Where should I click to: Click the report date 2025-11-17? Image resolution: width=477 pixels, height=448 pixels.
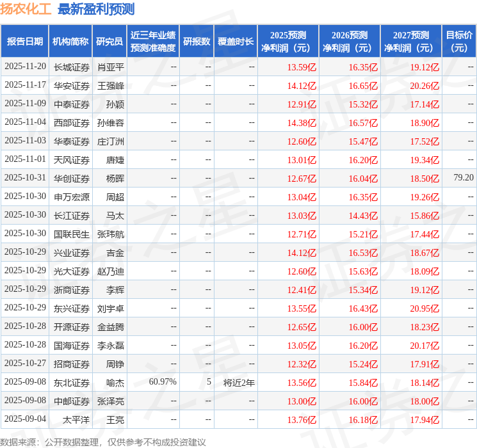(x=25, y=84)
